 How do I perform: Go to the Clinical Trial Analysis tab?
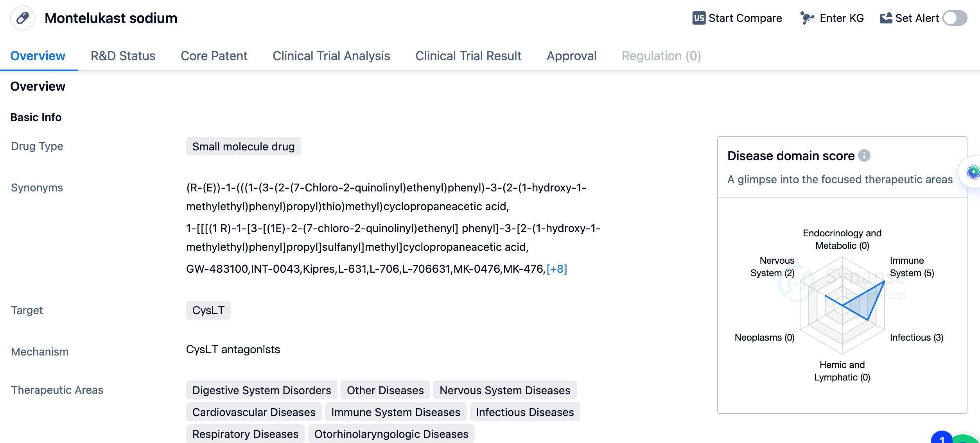coord(331,56)
